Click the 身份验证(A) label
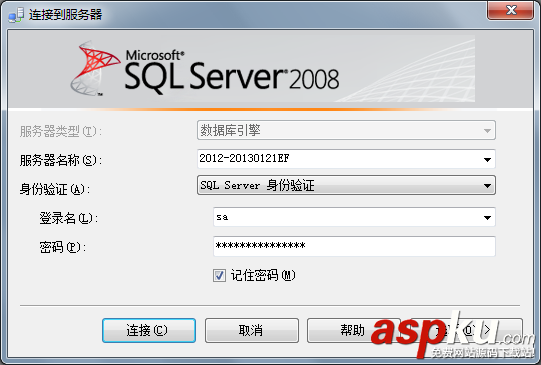 point(55,189)
